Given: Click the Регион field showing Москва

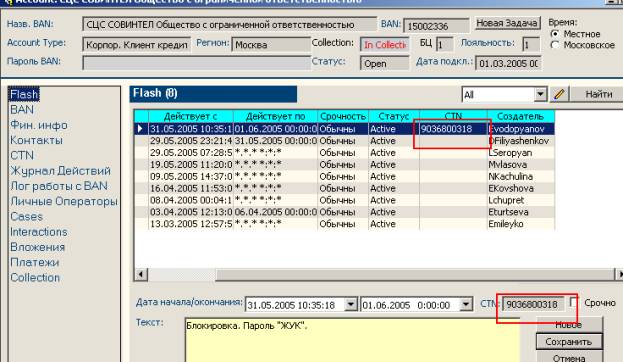Looking at the screenshot, I should 271,45.
